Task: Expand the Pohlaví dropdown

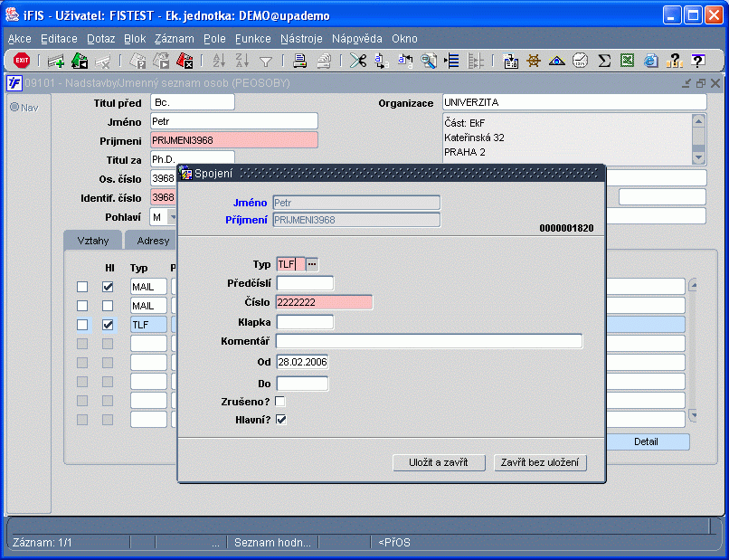Action: [173, 217]
